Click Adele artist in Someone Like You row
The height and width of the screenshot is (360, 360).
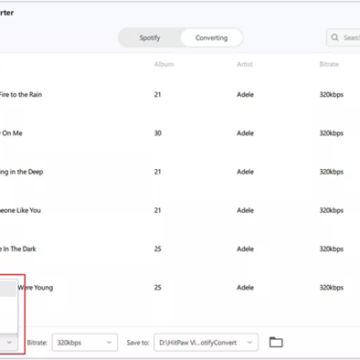[x=245, y=210]
